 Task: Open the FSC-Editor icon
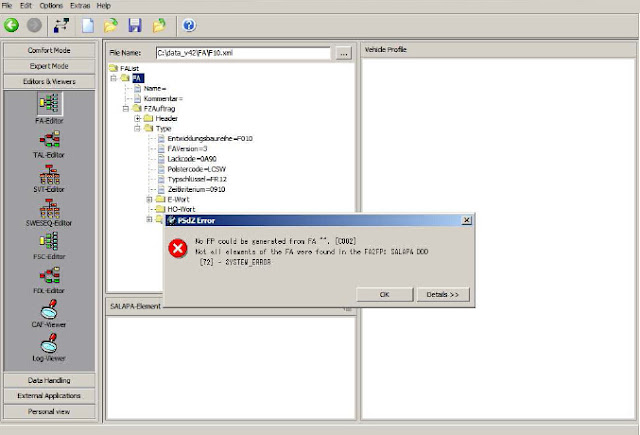tap(49, 242)
